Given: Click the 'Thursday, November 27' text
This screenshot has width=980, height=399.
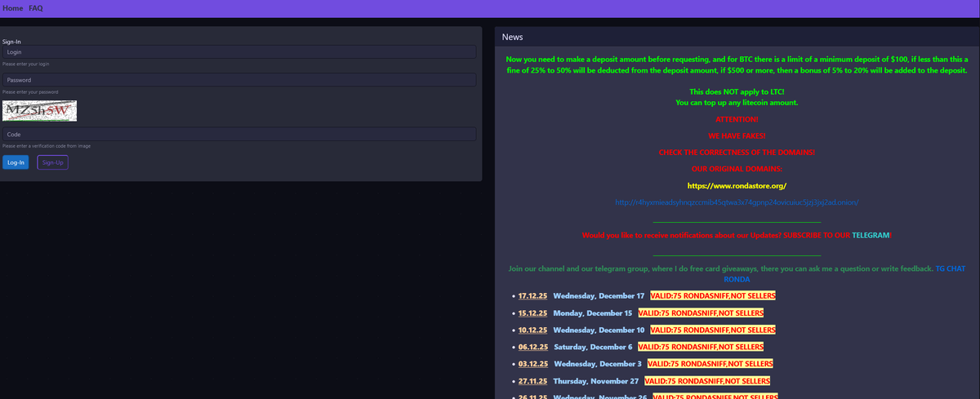Looking at the screenshot, I should pos(596,381).
